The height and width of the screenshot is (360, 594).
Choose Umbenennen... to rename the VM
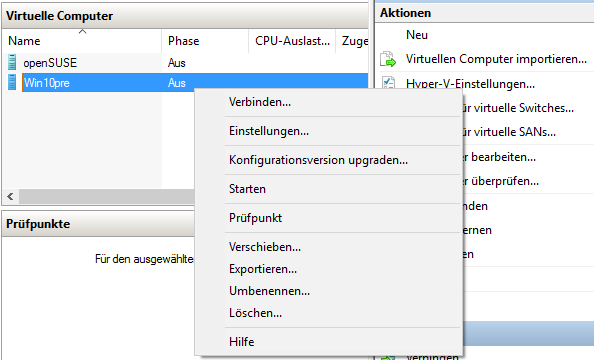[x=269, y=291]
